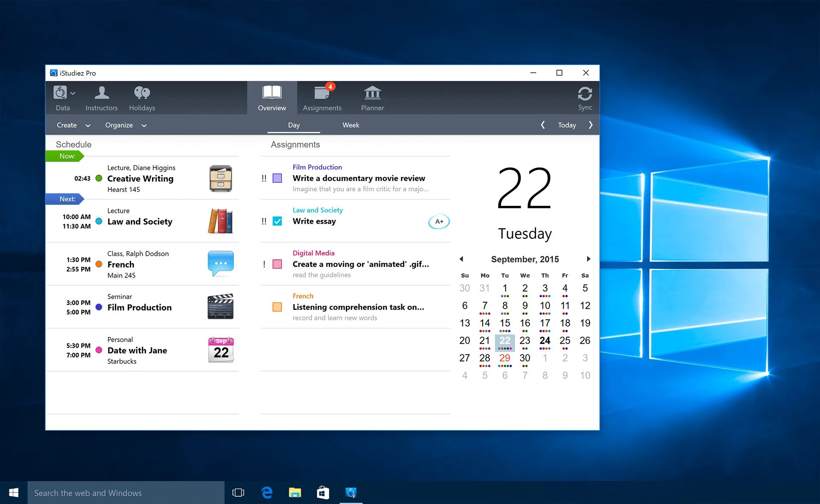Open Instructors from the toolbar
This screenshot has width=820, height=504.
pyautogui.click(x=102, y=98)
